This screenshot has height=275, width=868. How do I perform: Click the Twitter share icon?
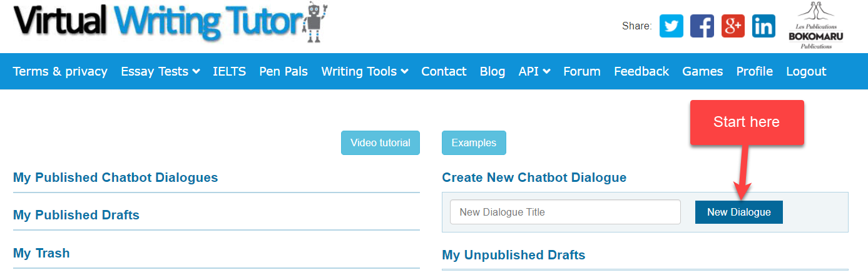click(x=671, y=26)
